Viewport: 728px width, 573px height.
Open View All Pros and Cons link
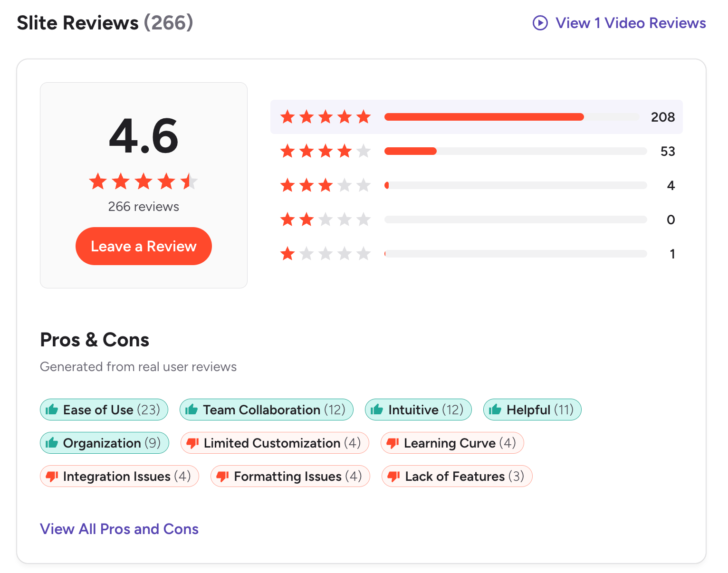[119, 529]
